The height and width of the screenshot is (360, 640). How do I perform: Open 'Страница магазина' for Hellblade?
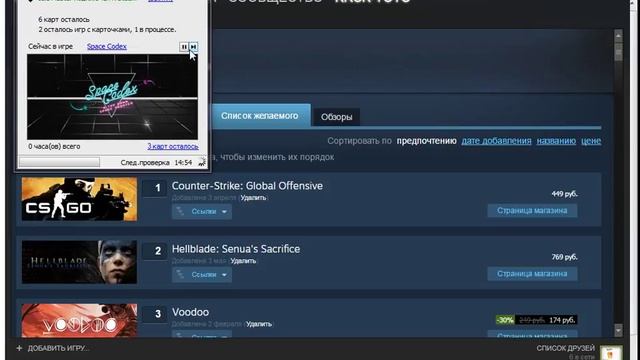click(532, 274)
